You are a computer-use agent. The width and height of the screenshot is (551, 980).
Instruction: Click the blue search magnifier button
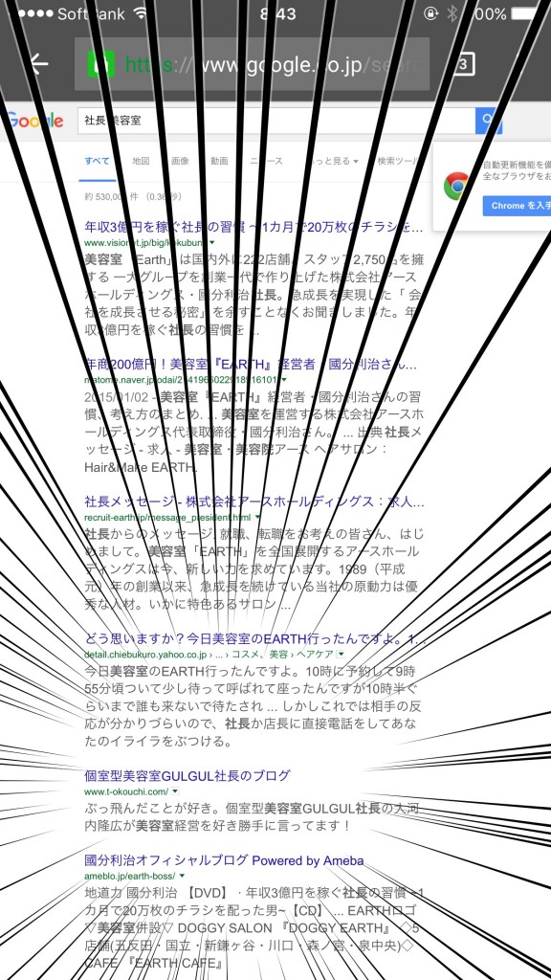(489, 121)
